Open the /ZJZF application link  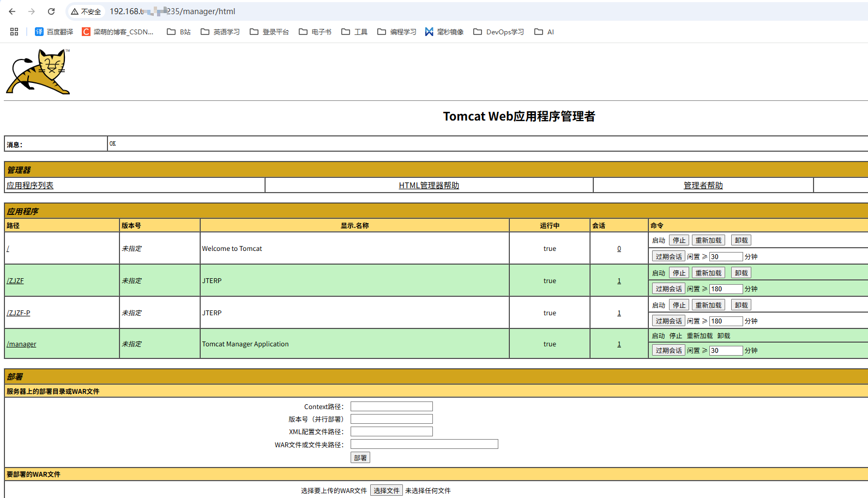[15, 281]
